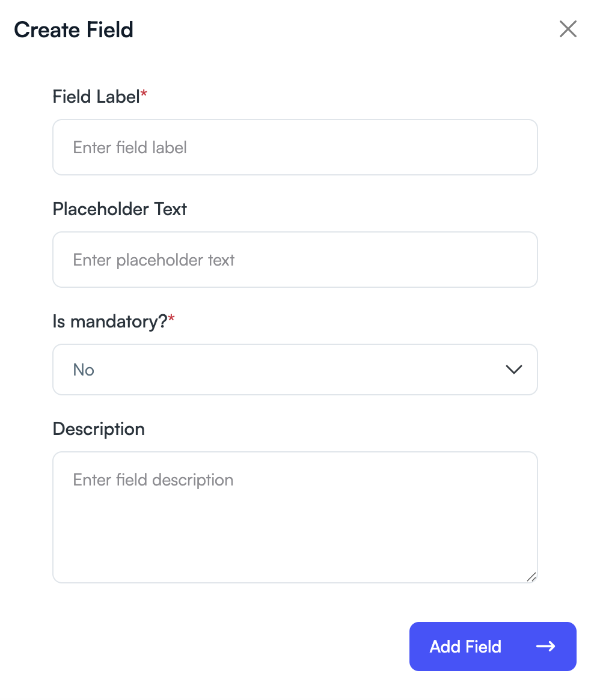Screen dimensions: 591x700
Task: Click the chevron on the Is mandatory dropdown
Action: (514, 370)
